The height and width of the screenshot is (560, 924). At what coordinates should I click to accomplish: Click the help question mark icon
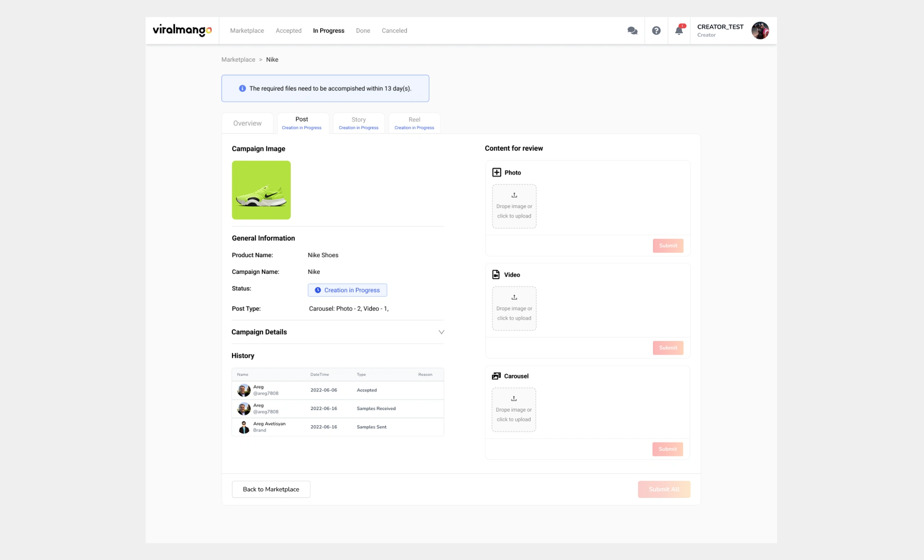tap(656, 30)
